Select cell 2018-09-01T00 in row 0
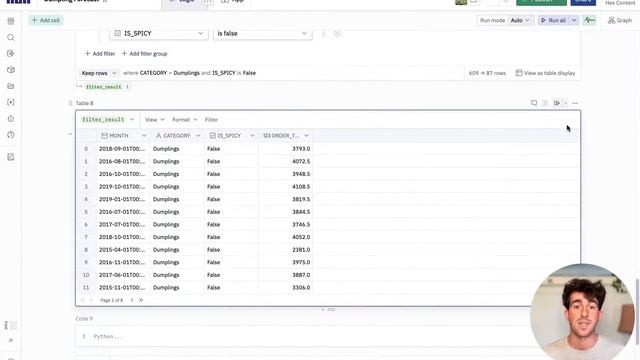The height and width of the screenshot is (360, 640). click(123, 149)
